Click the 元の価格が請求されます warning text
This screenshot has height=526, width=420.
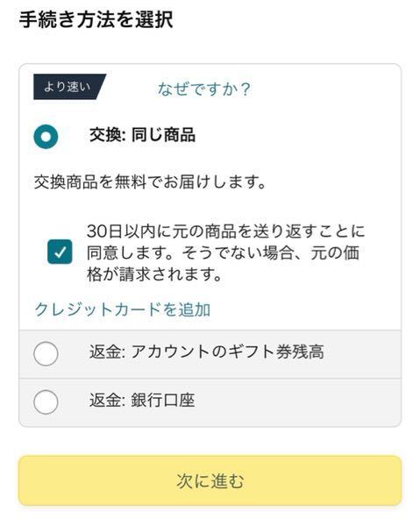pos(222,264)
